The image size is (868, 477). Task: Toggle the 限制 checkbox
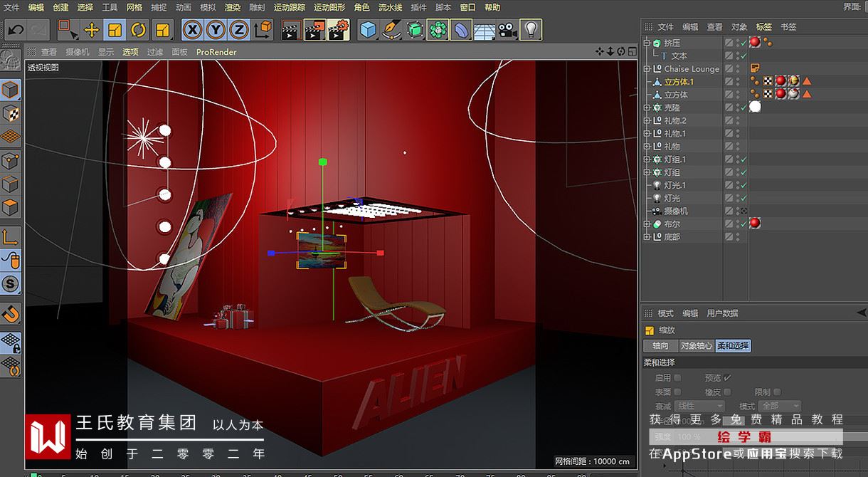777,392
